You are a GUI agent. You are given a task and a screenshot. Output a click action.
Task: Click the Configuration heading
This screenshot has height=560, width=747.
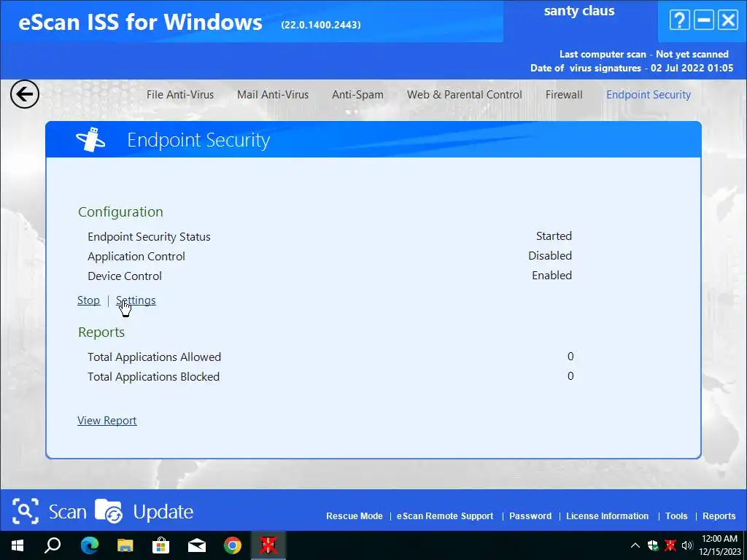tap(120, 212)
